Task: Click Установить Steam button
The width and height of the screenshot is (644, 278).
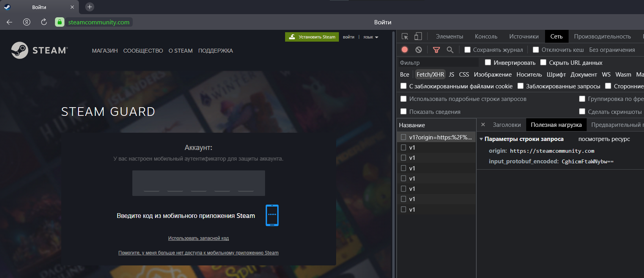Action: (x=312, y=37)
